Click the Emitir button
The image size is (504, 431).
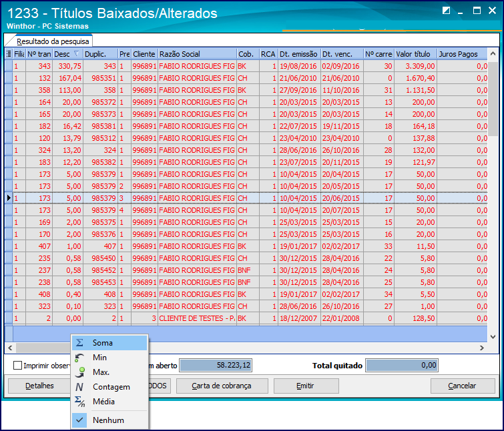pos(306,386)
